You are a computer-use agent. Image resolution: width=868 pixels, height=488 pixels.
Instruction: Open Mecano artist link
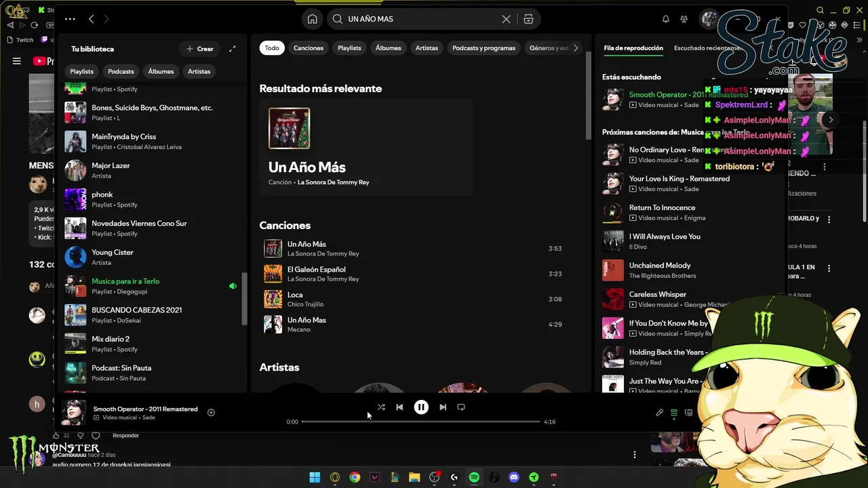coord(298,329)
